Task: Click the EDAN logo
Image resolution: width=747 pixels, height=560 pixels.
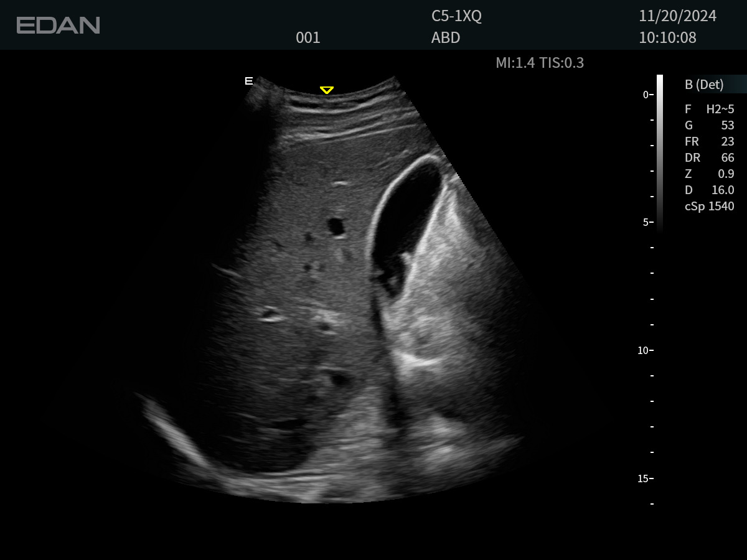Action: click(x=58, y=26)
